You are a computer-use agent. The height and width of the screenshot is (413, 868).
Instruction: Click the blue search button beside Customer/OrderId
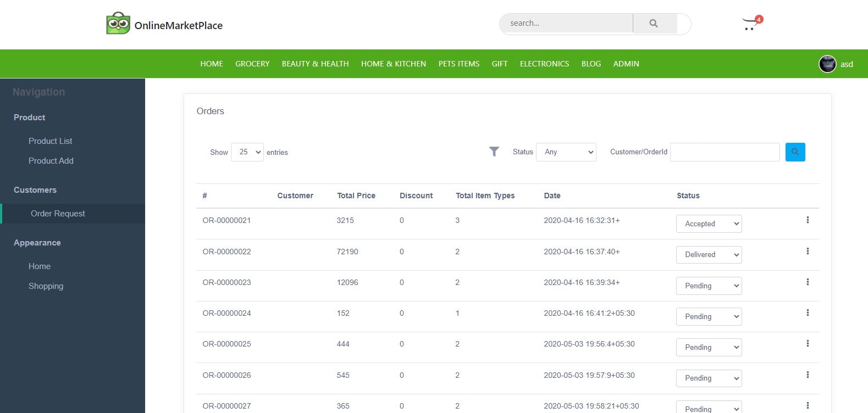(x=795, y=152)
